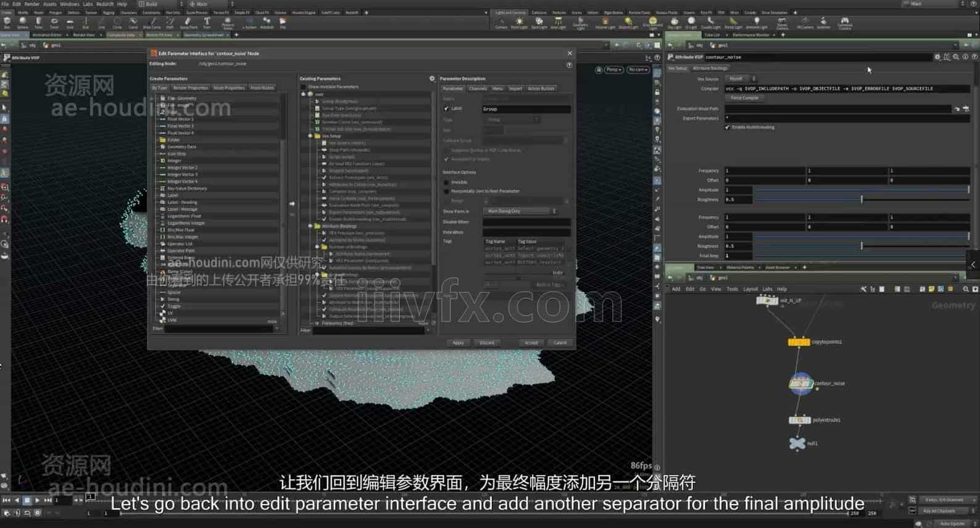The image size is (980, 528).
Task: Toggle Horizontally Join to Next Parameter checkbox
Action: point(446,191)
